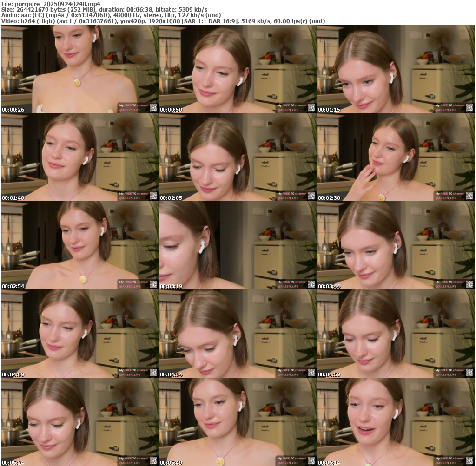This screenshot has width=476, height=466.
Task: Open the last frame at 00:06:14
Action: coord(396,422)
